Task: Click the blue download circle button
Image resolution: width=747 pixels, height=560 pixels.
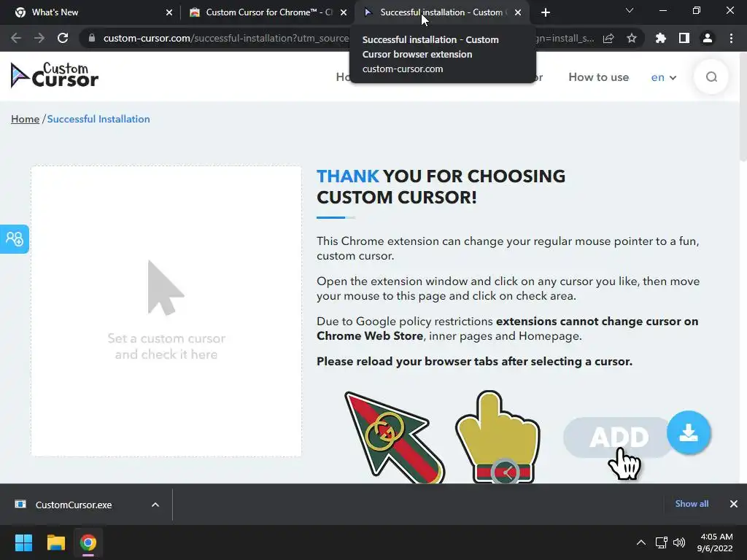Action: tap(689, 432)
